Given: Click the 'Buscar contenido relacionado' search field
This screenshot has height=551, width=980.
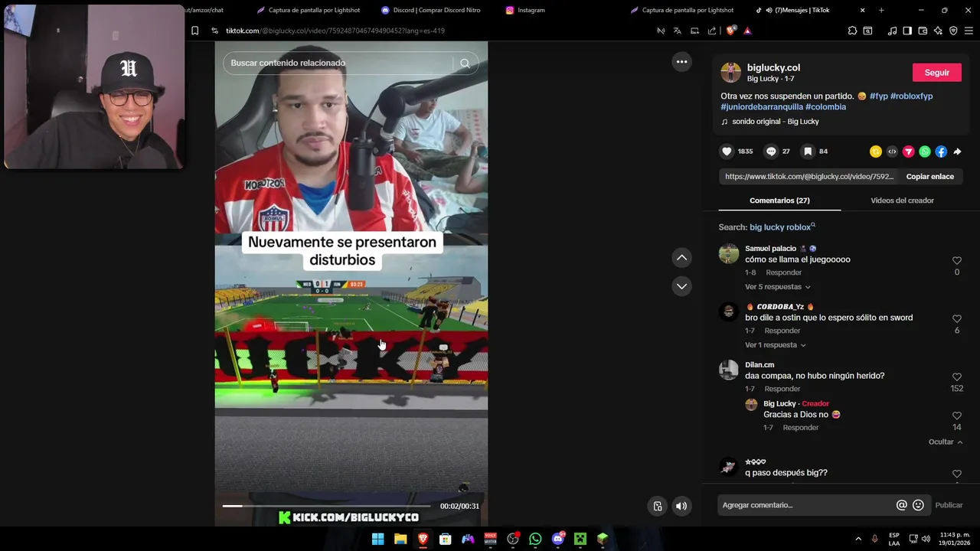Looking at the screenshot, I should [340, 64].
